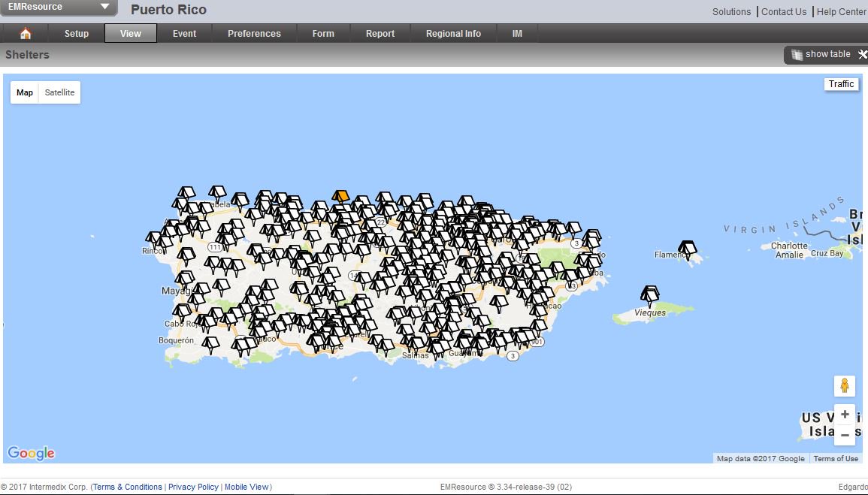Screen dimensions: 868x495
Task: Close the Shelters view with the X
Action: (x=863, y=54)
